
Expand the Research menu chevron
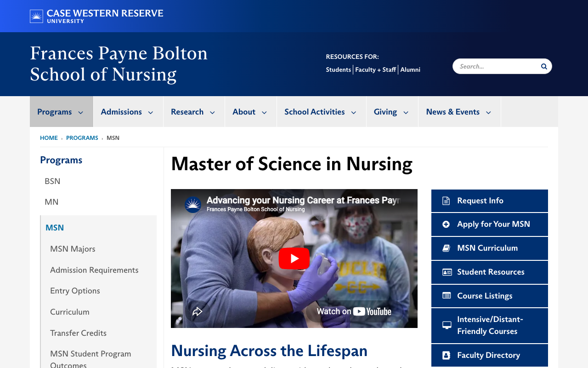212,112
